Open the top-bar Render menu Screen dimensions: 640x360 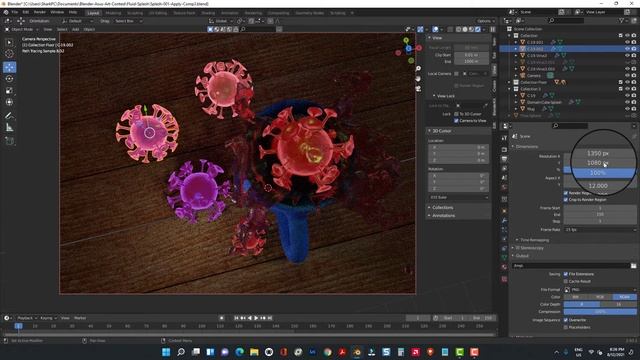(x=40, y=12)
